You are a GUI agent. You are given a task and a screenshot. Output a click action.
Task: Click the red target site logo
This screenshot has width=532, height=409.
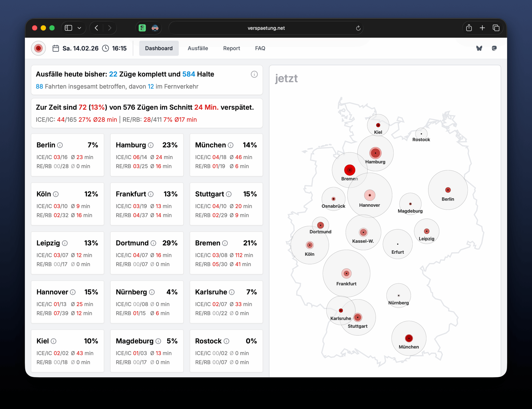38,48
